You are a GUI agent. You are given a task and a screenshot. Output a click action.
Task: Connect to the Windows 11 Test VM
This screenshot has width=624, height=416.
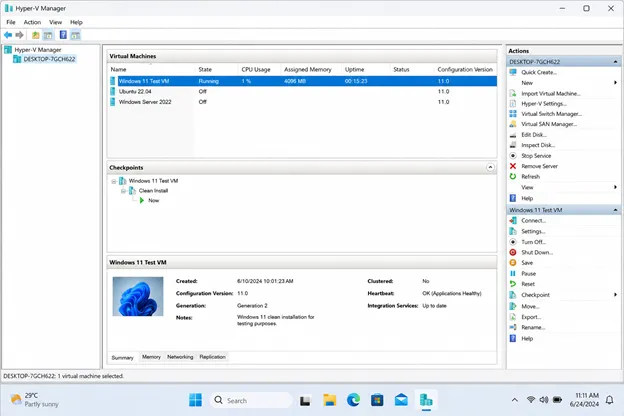click(534, 221)
